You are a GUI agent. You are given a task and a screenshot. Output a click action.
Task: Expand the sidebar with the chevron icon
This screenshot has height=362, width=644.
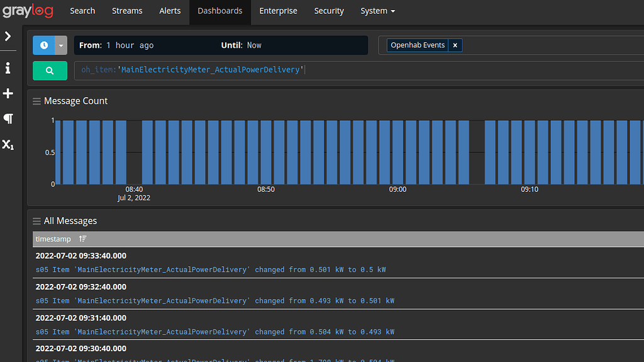[8, 37]
